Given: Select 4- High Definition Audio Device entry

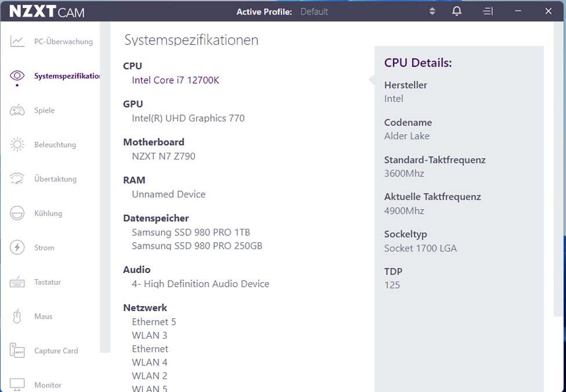Looking at the screenshot, I should (x=200, y=284).
